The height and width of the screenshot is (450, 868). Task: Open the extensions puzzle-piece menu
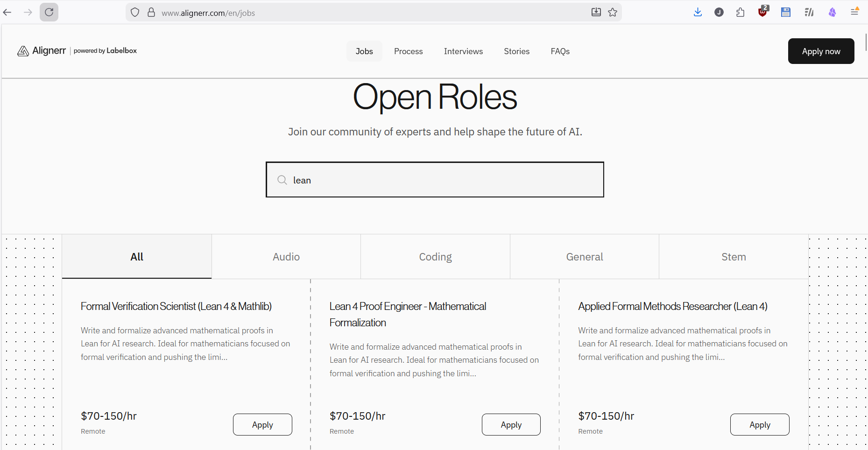[741, 12]
